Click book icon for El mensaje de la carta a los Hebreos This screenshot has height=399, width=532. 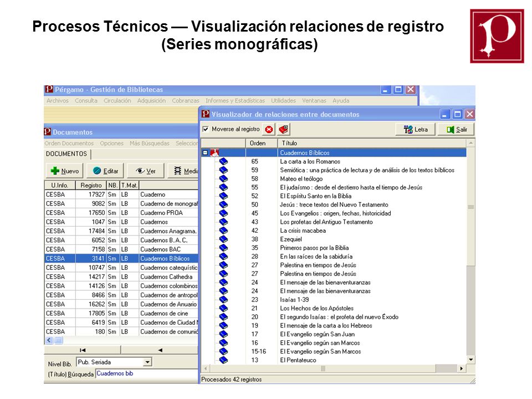pos(223,326)
